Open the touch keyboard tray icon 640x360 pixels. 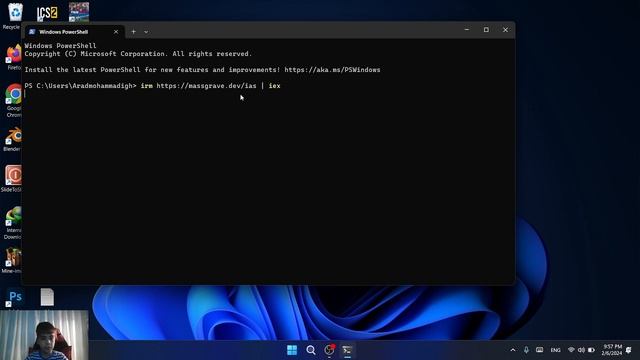(540, 350)
